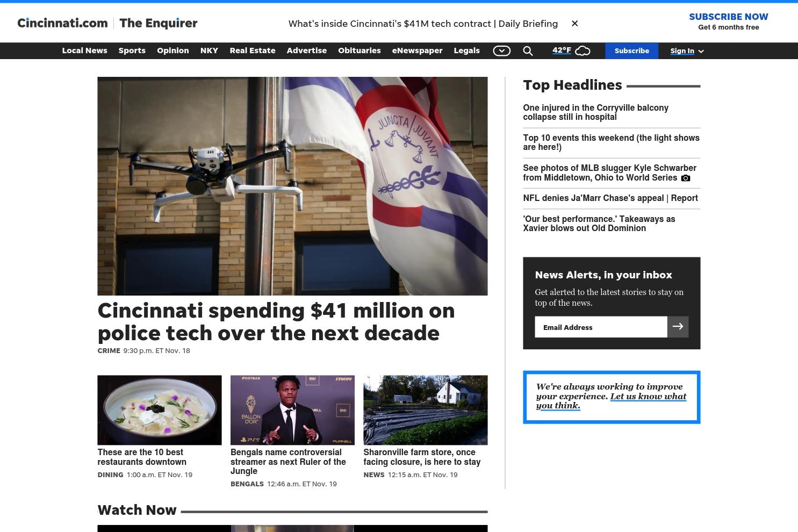
Task: Click the Watch Now heading
Action: (x=137, y=509)
